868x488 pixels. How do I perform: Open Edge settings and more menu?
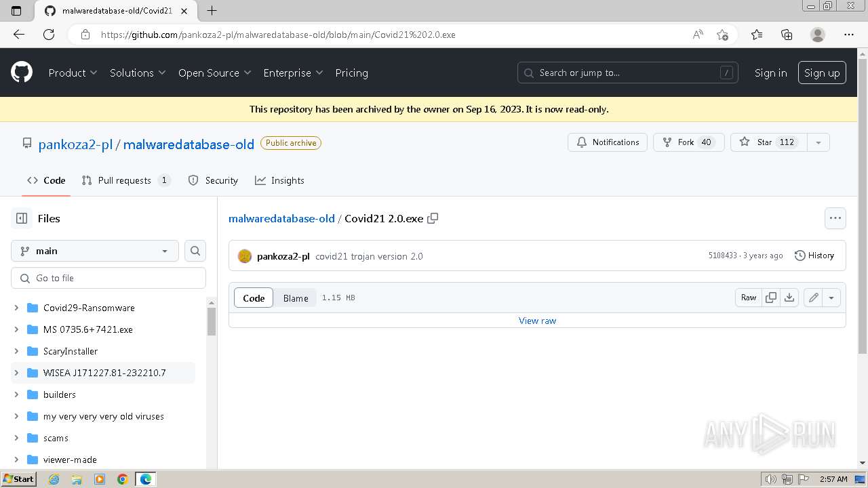pos(849,35)
